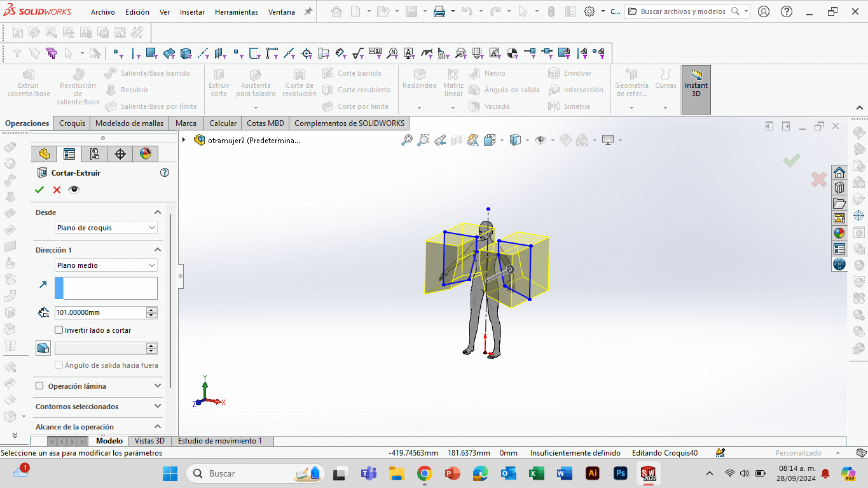
Task: Switch to the Croquis tab
Action: [72, 123]
